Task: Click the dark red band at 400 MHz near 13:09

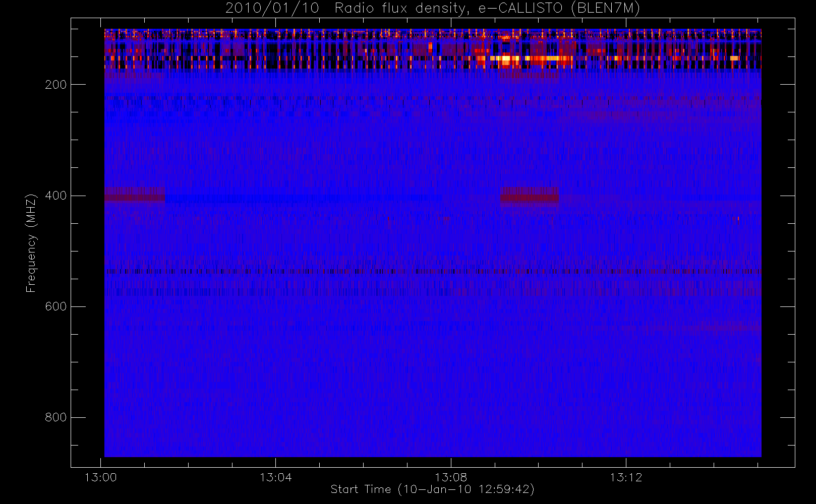Action: [529, 197]
